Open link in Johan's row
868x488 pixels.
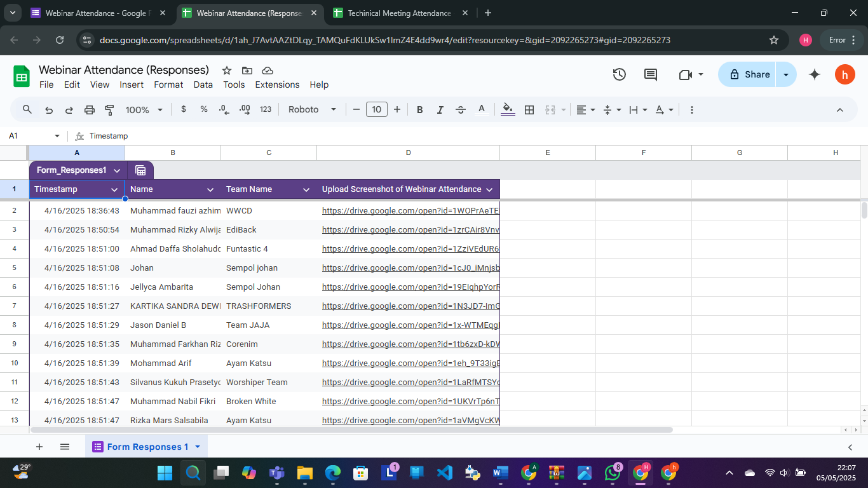pyautogui.click(x=410, y=268)
